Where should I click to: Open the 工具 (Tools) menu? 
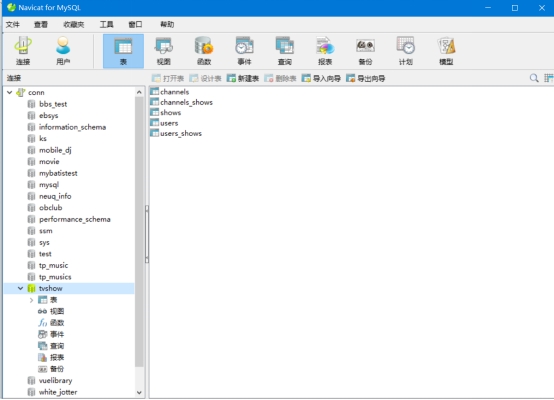pos(106,24)
